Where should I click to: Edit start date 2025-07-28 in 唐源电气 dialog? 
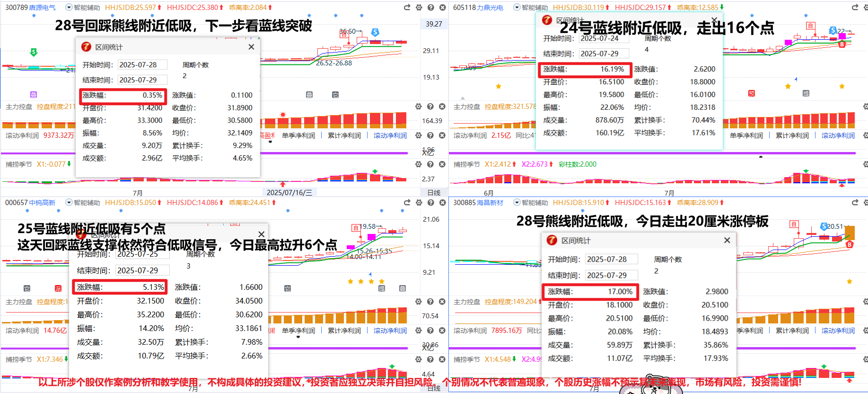click(x=143, y=65)
